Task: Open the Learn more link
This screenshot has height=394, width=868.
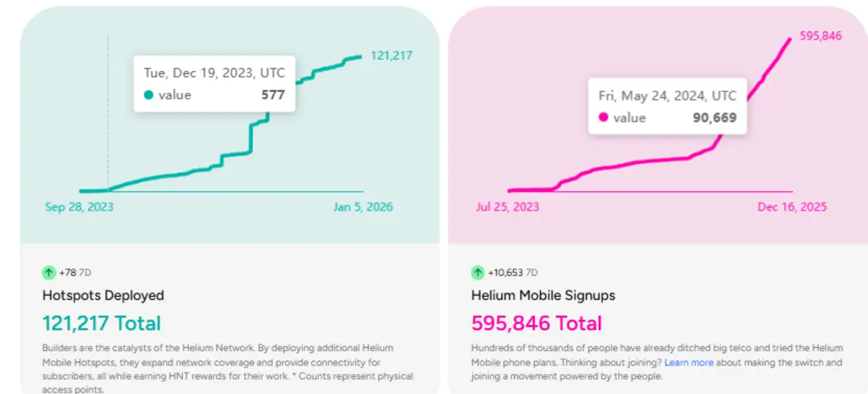Action: [689, 363]
